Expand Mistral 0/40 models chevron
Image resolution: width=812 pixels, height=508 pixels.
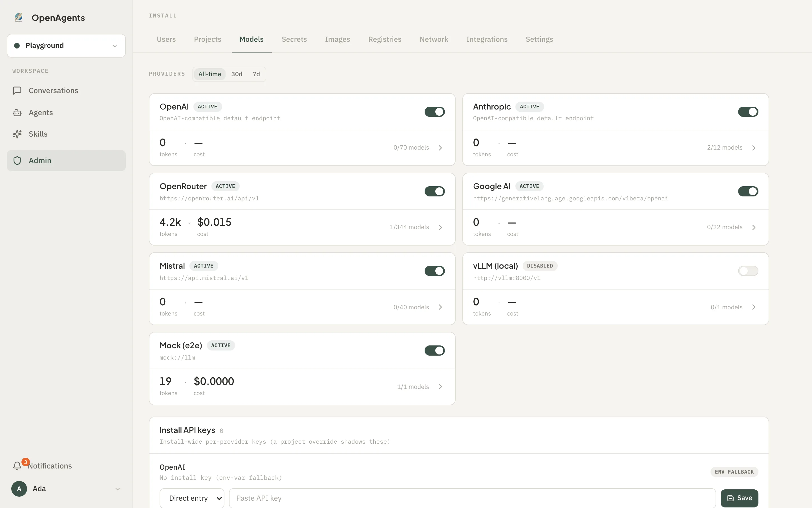440,307
